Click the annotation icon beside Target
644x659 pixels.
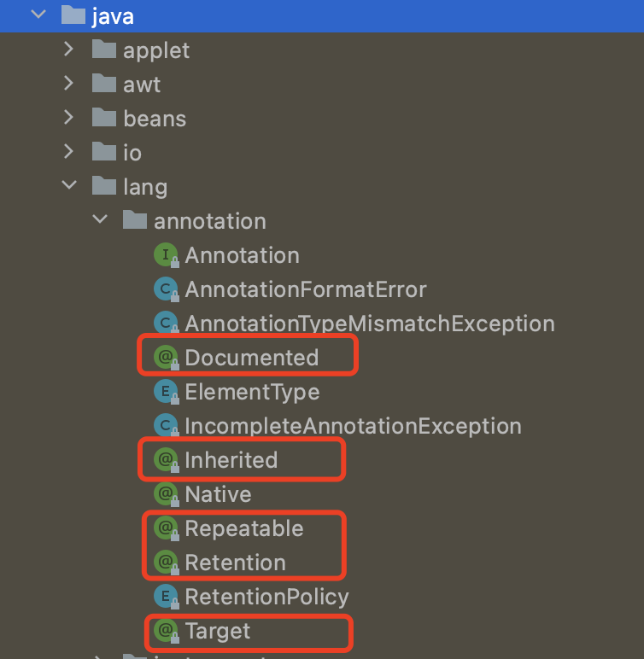point(167,631)
